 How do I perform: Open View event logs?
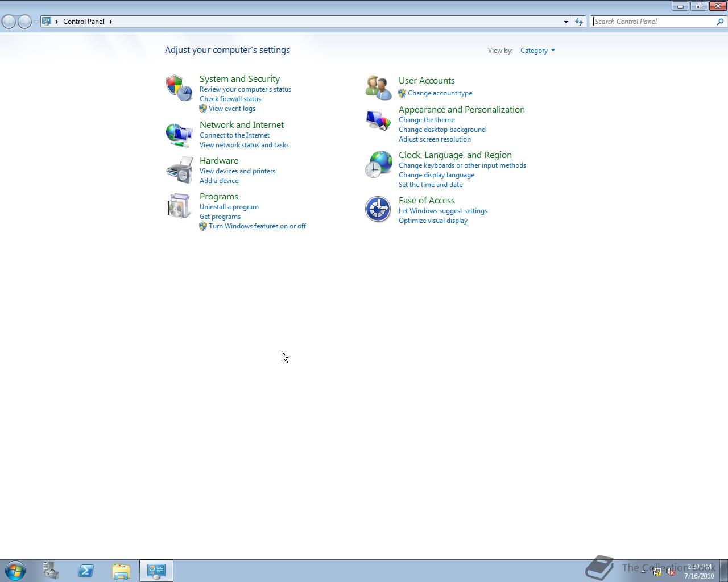coord(232,109)
